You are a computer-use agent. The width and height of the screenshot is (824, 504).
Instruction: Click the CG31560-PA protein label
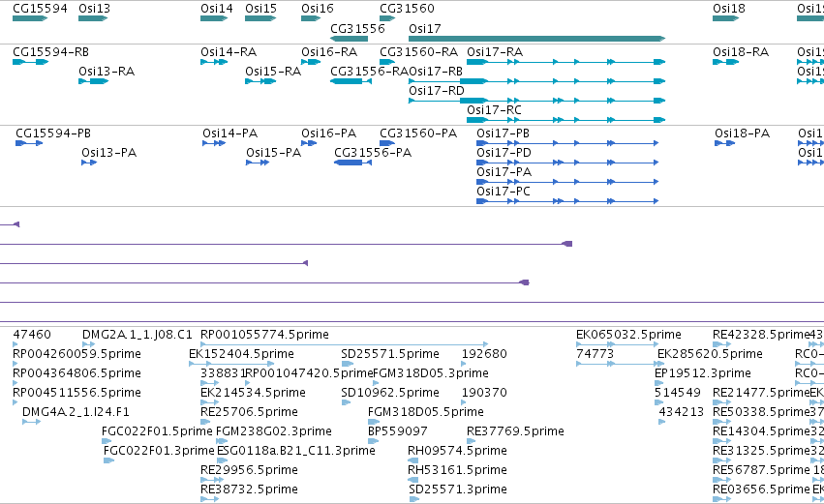pos(418,133)
